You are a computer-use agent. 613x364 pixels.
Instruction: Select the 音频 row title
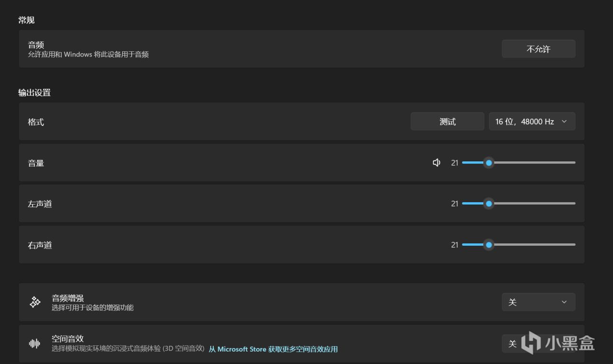36,45
